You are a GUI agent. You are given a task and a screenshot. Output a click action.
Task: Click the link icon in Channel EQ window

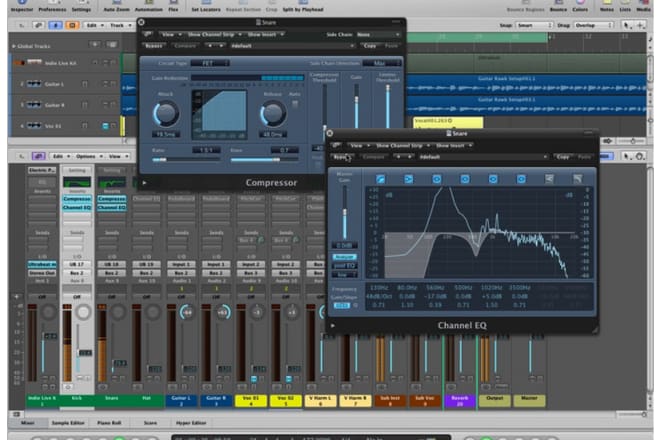336,145
